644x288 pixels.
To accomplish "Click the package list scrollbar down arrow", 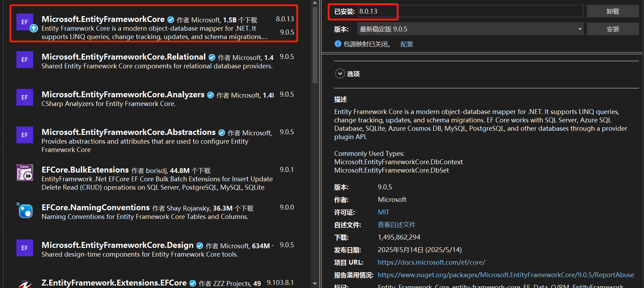I will (x=315, y=284).
